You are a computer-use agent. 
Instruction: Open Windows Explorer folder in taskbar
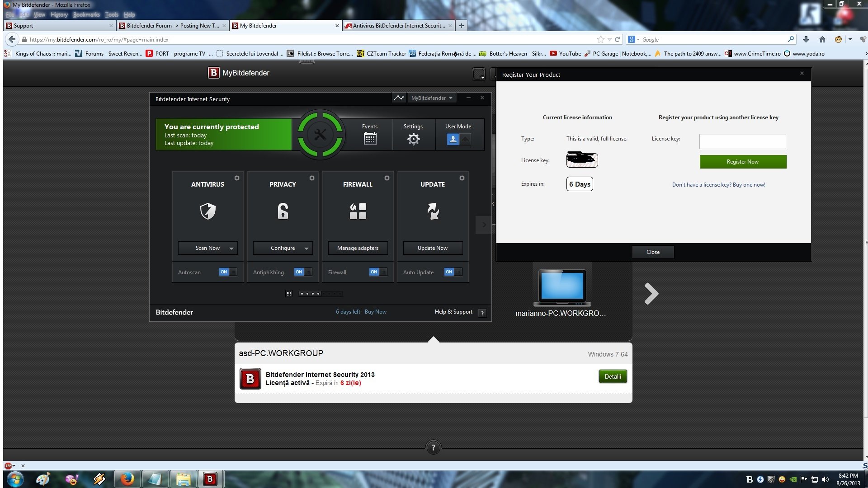point(183,479)
